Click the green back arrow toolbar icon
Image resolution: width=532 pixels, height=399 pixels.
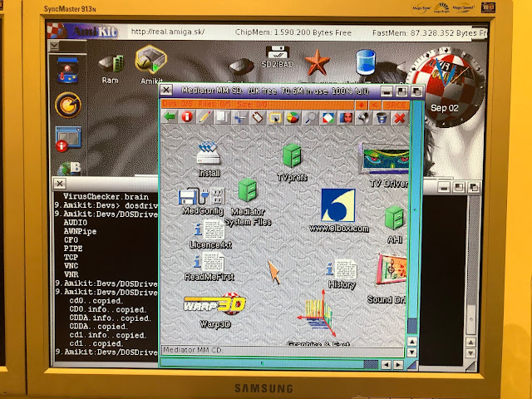170,117
